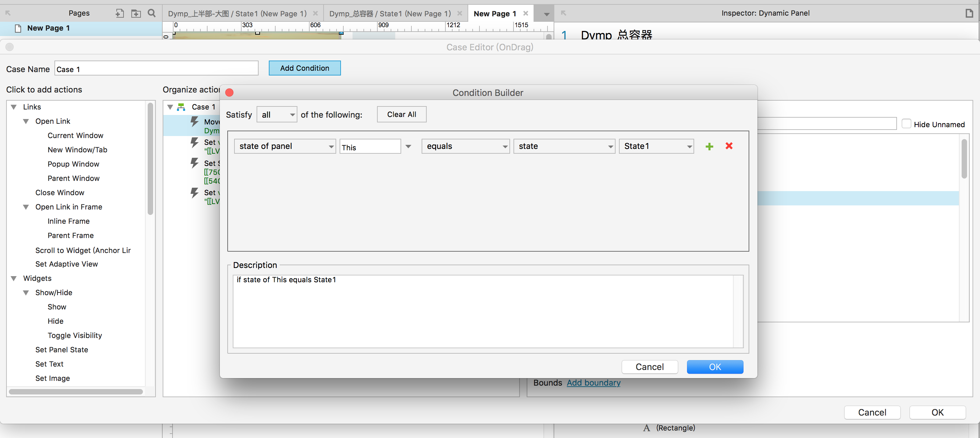Screen dimensions: 980x438
Task: Toggle the Hide Unnamed checkbox
Action: point(906,124)
